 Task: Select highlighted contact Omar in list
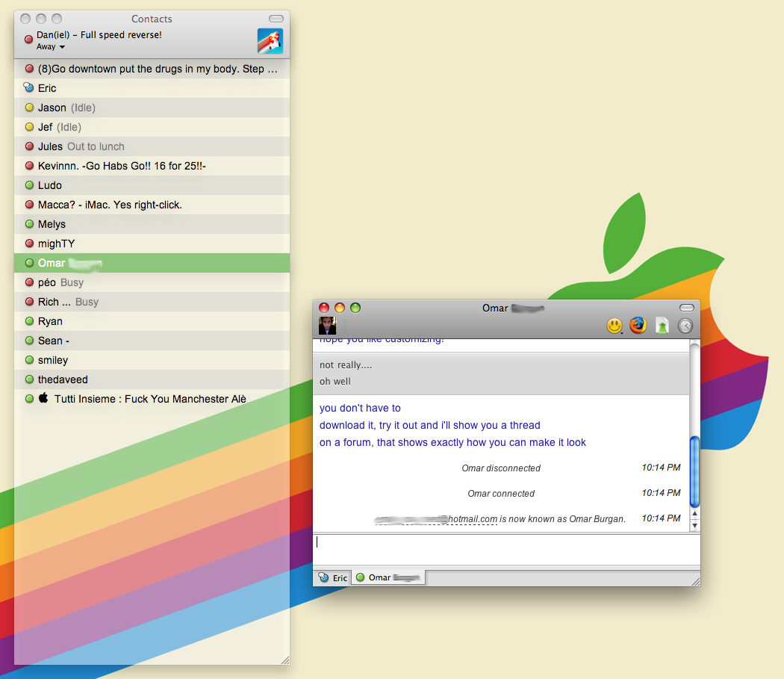[x=152, y=263]
